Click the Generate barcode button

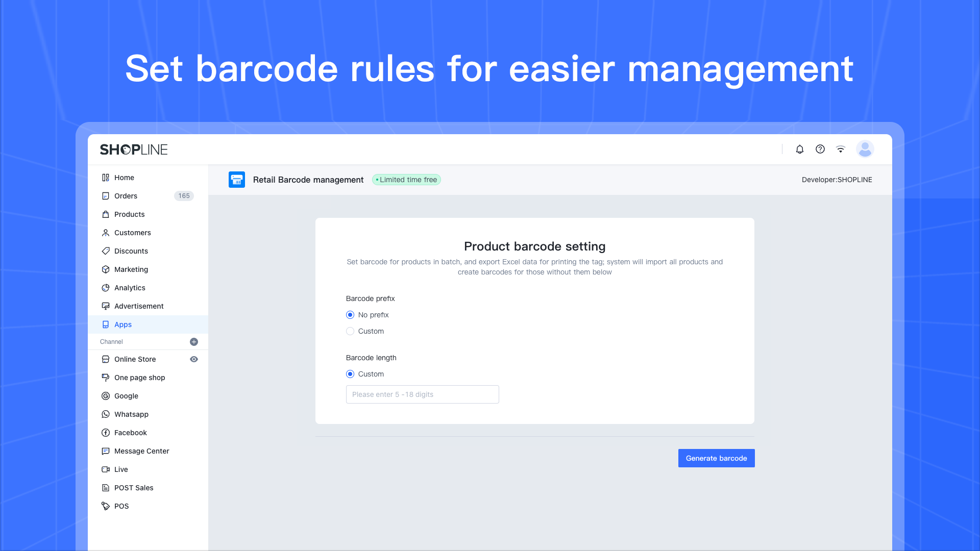[x=716, y=458]
